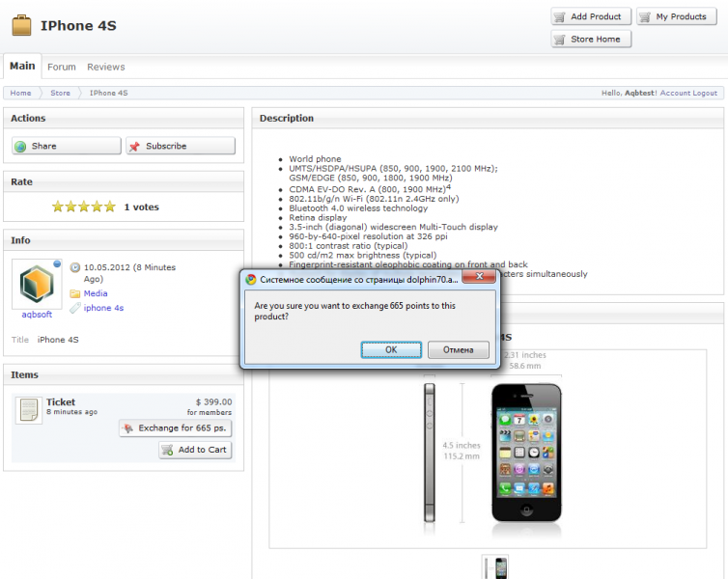
Task: Click the Отмена cancel button
Action: [459, 349]
